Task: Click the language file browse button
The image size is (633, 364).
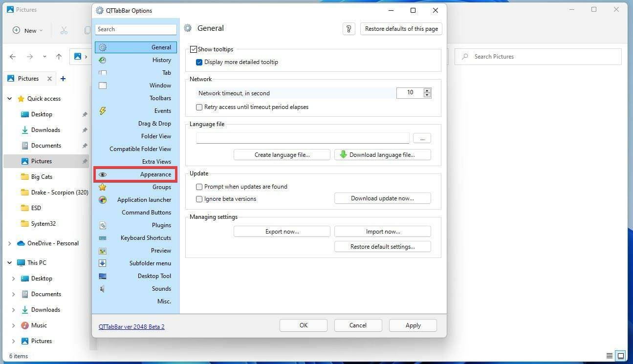Action: pos(421,138)
